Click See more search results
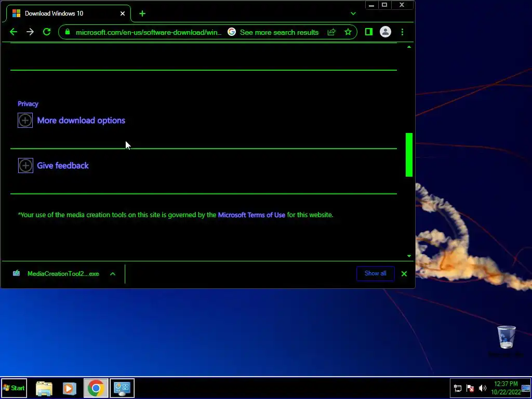 pos(279,32)
